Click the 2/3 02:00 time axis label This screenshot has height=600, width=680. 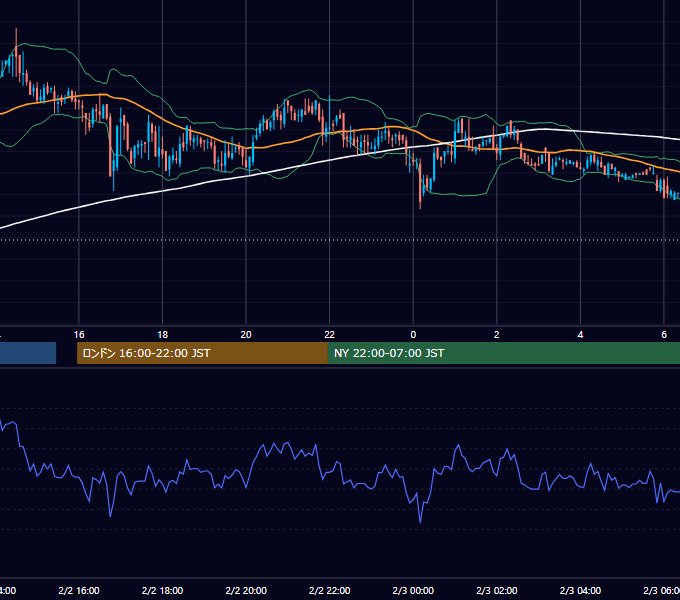(497, 590)
